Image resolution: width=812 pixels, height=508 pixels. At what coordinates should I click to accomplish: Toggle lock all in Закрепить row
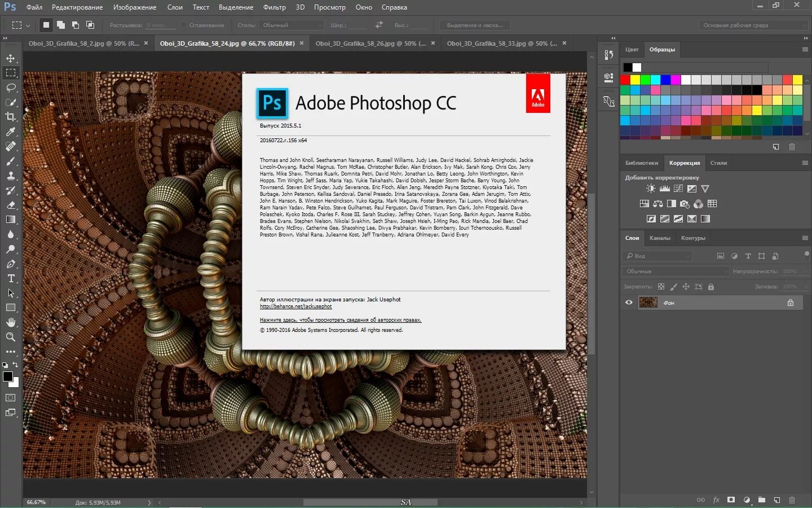coord(710,287)
